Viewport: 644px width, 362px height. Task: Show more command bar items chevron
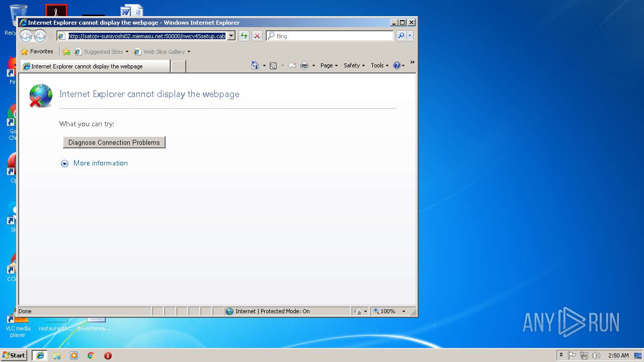(412, 62)
